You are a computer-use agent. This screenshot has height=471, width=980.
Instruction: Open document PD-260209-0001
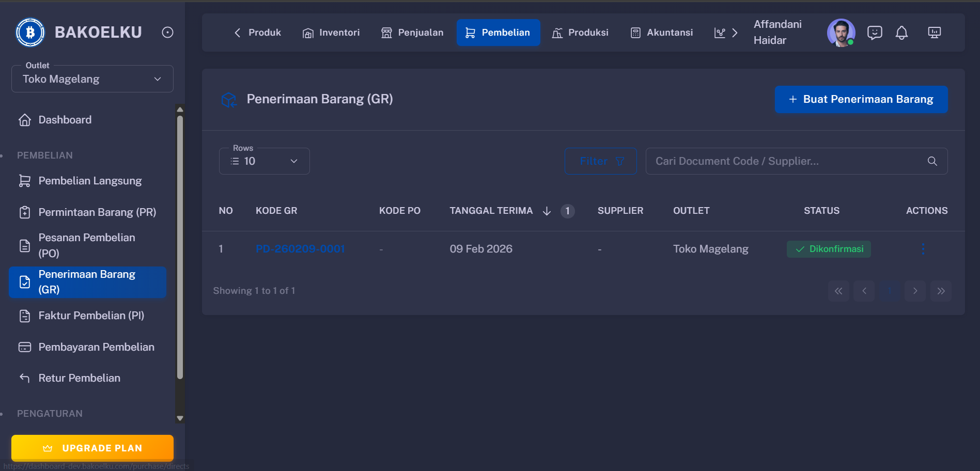(x=300, y=248)
